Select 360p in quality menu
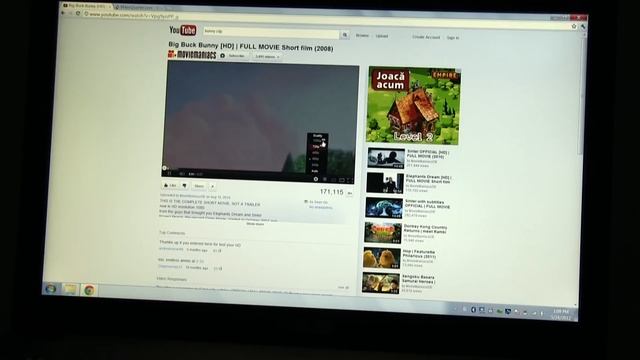The width and height of the screenshot is (640, 360). click(316, 159)
